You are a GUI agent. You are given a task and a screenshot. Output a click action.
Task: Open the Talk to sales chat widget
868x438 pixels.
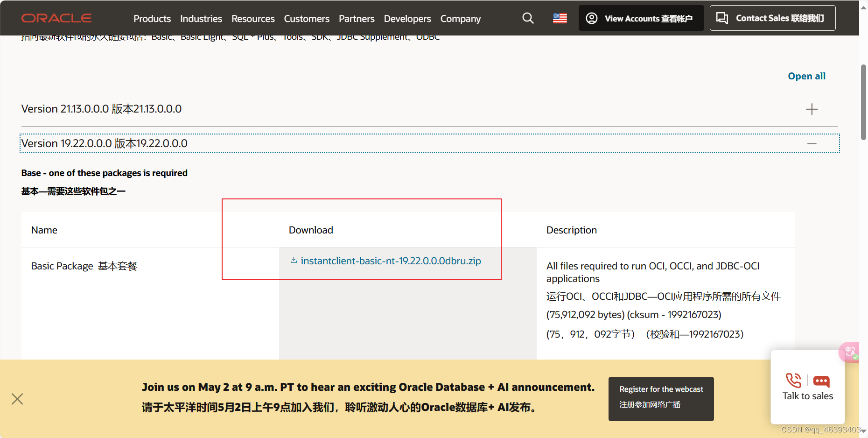808,387
